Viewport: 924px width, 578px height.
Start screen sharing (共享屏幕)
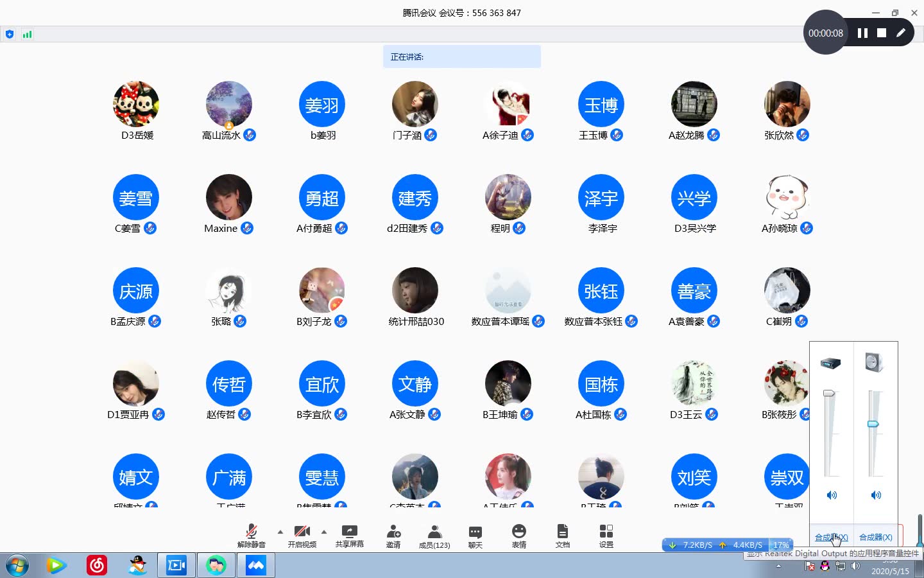pos(350,536)
